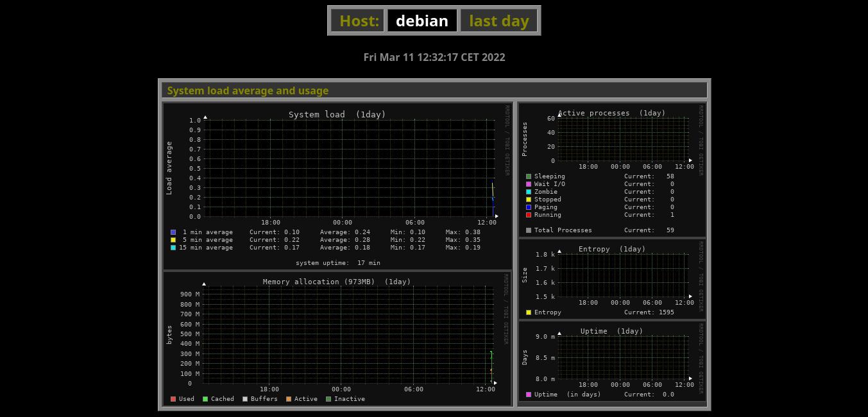
Task: Select the 'Memory allocation (973MB) (1day)' title
Action: [337, 282]
